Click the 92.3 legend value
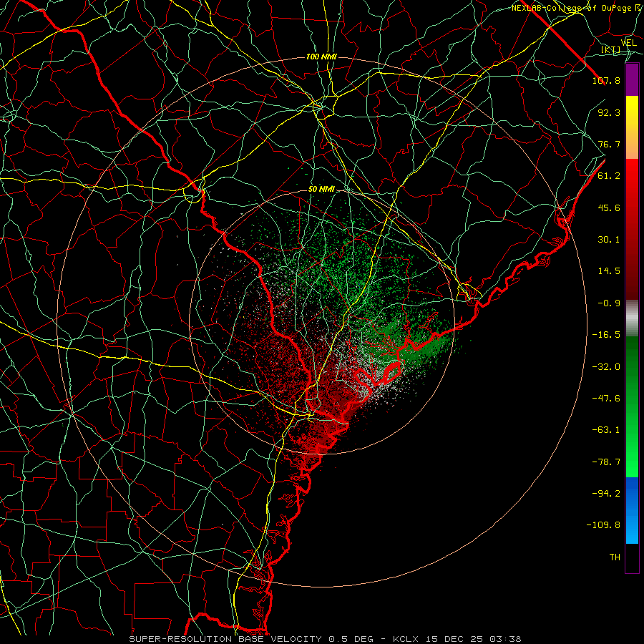644x644 pixels. 609,112
